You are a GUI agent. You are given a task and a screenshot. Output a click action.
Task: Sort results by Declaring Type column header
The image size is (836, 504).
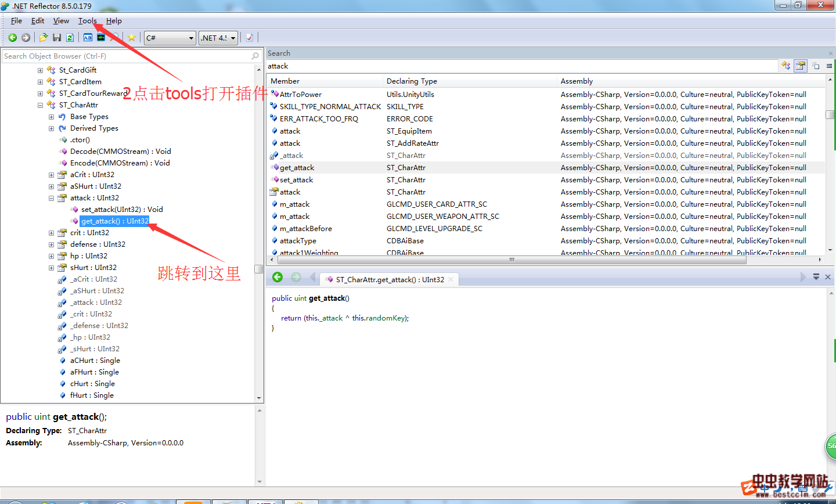(x=470, y=81)
